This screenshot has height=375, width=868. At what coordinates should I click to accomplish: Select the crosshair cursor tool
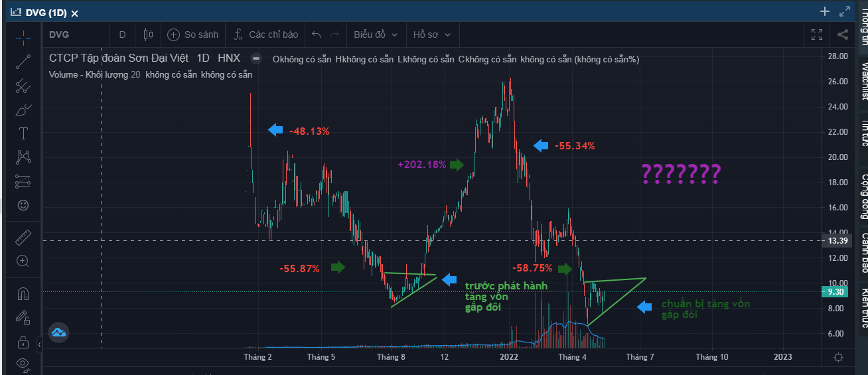click(23, 37)
